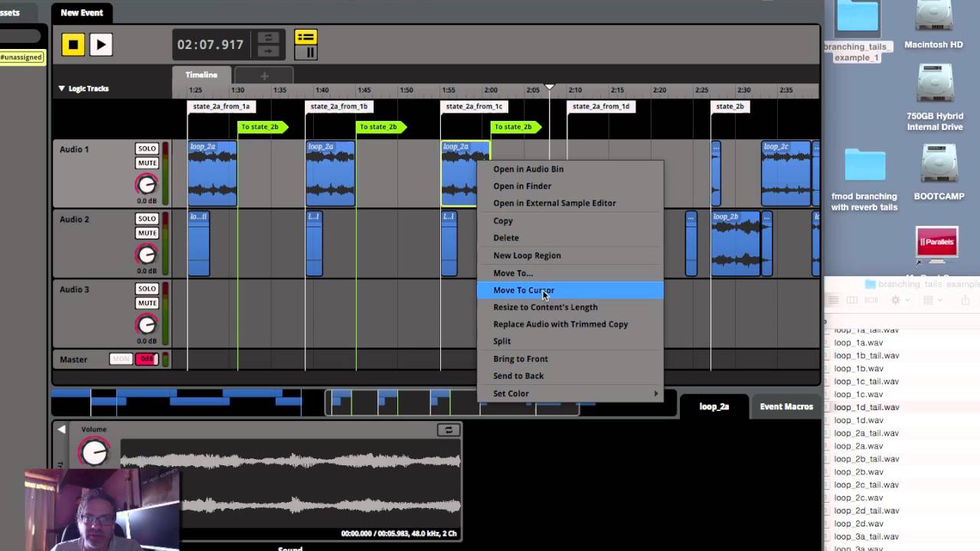Toggle MON on the Master track

[121, 359]
